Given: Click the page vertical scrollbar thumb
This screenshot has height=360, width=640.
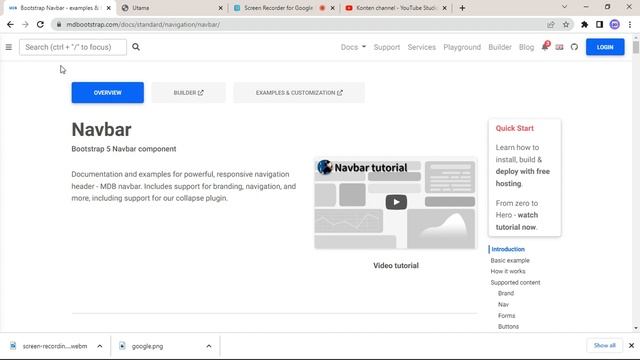Looking at the screenshot, I should [x=636, y=47].
